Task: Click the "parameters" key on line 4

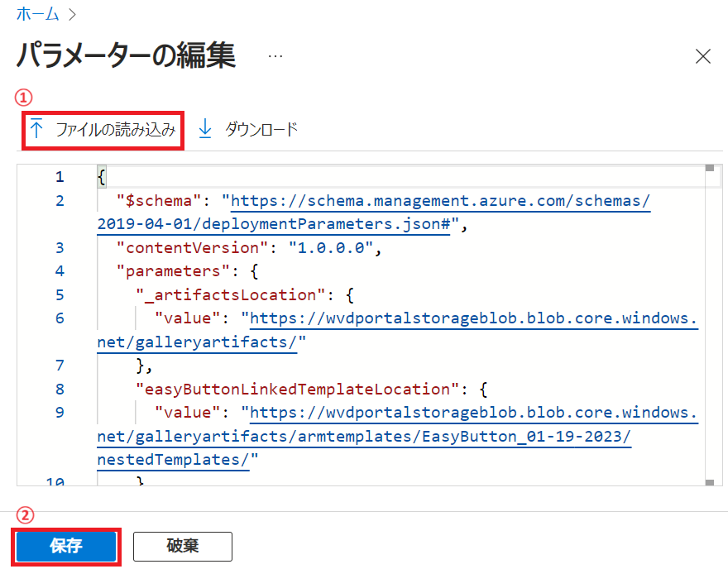Action: [173, 271]
